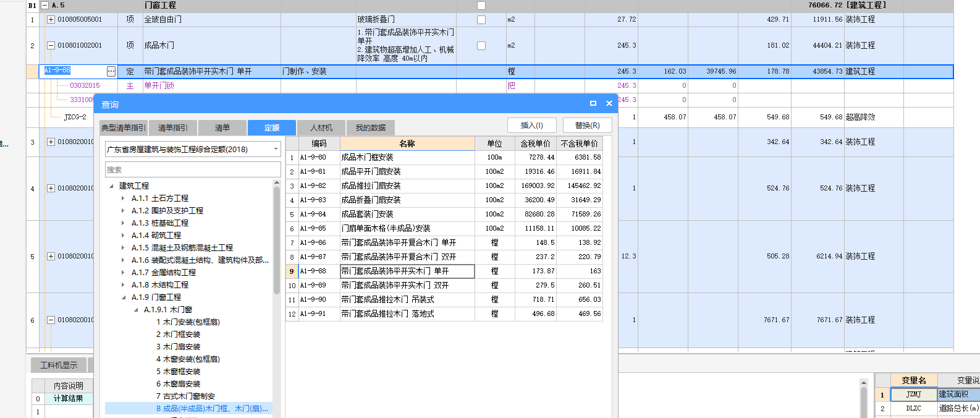Open the 清单 tab
This screenshot has height=418, width=980.
[x=222, y=128]
